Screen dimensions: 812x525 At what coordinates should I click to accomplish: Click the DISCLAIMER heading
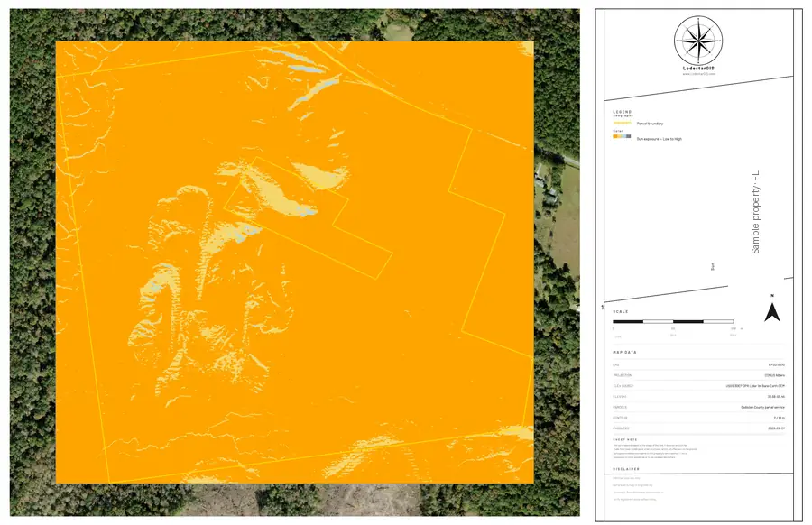(626, 469)
